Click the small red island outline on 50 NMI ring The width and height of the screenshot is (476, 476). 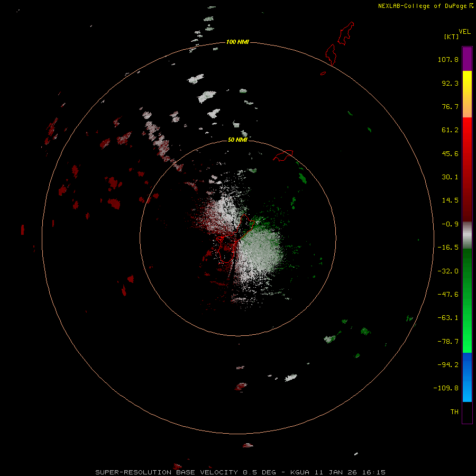pyautogui.click(x=283, y=155)
